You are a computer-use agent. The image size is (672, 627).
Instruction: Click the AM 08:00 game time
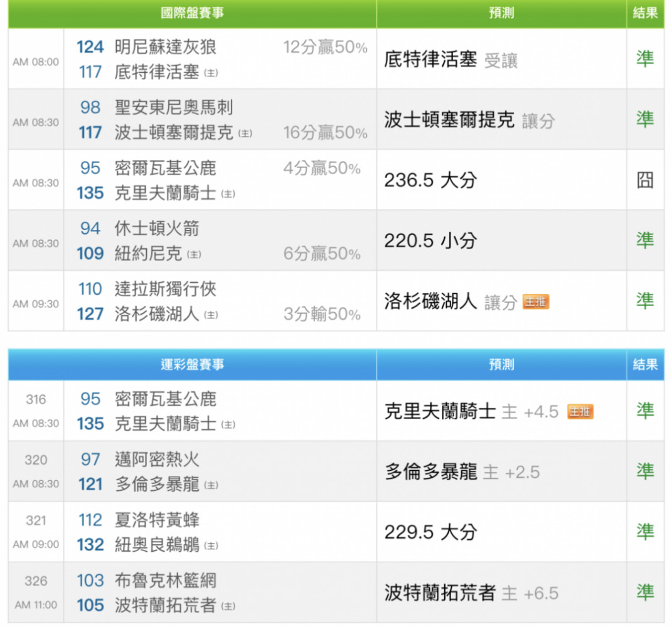point(36,62)
